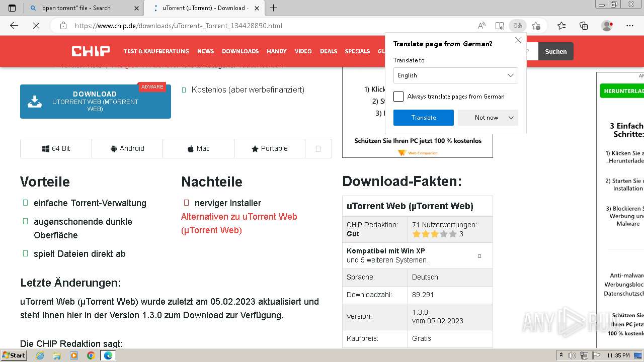The height and width of the screenshot is (362, 644).
Task: Open tab actions menu icon
Action: pos(12,8)
